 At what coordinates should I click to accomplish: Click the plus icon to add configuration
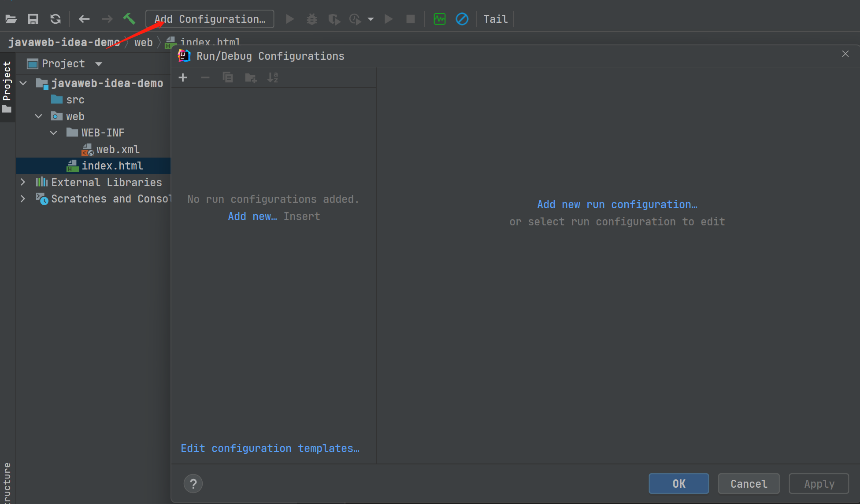183,78
